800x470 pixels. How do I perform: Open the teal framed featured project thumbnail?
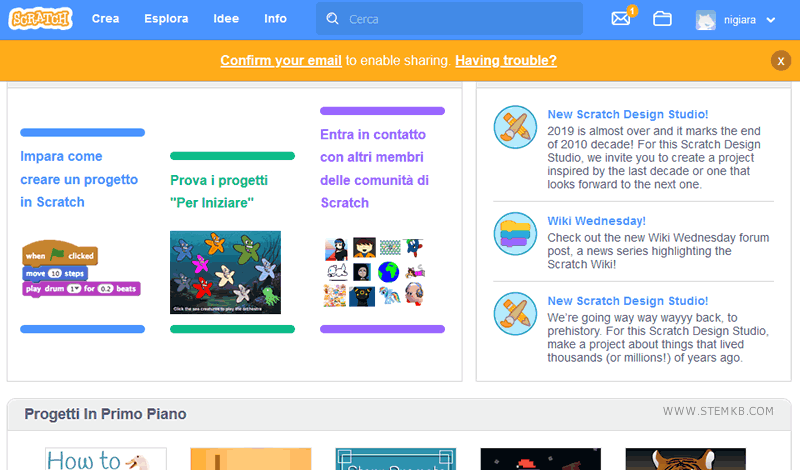(x=395, y=459)
